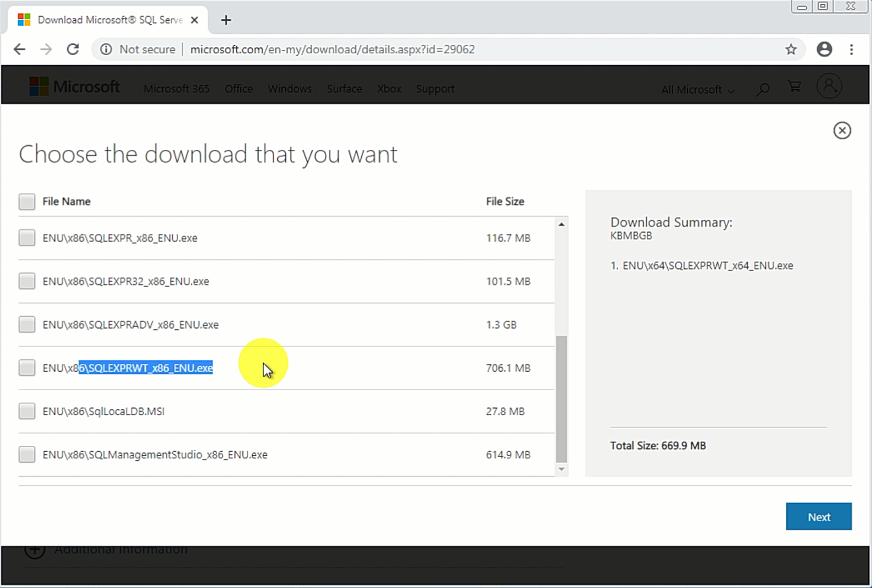Open Chrome profile avatar

(824, 49)
